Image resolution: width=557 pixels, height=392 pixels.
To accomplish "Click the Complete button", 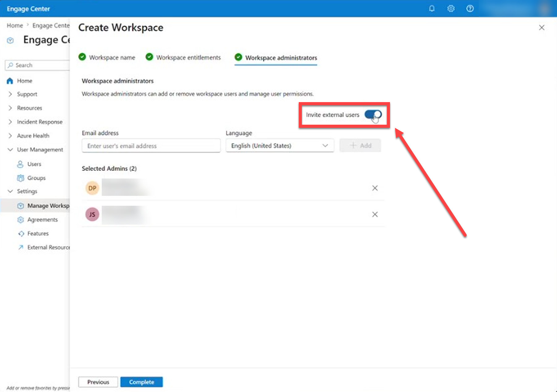I will (x=141, y=382).
